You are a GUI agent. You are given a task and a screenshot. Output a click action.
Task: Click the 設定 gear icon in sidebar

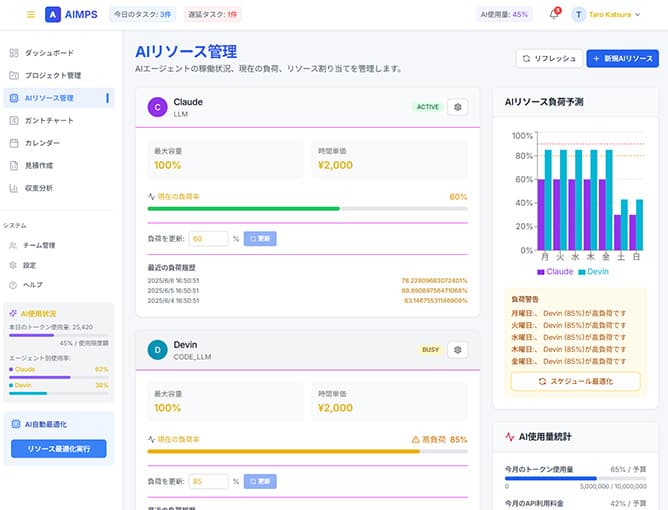click(13, 265)
